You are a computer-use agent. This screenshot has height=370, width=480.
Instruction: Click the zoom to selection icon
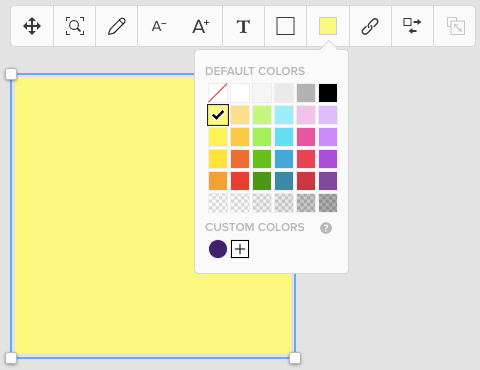(x=75, y=26)
